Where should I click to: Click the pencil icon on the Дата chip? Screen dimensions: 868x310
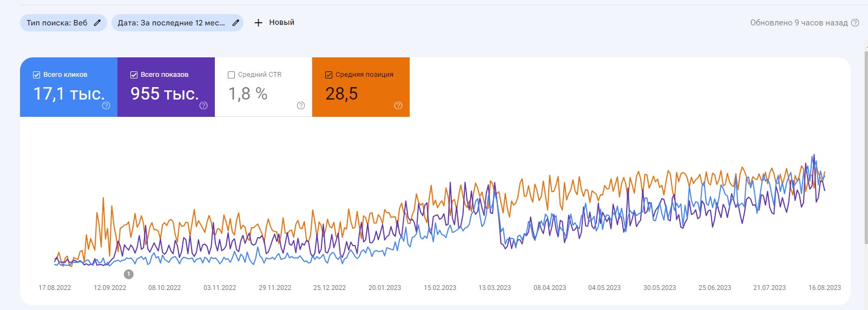[x=235, y=23]
